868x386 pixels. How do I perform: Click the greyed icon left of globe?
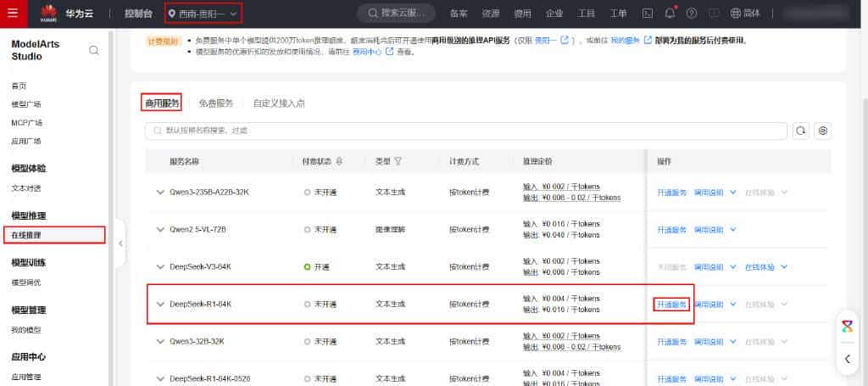pyautogui.click(x=714, y=14)
